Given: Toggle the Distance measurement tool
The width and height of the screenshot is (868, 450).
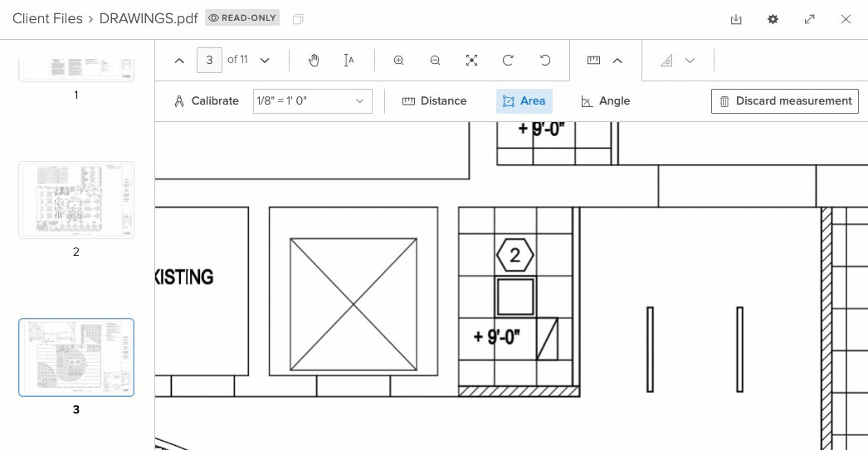Looking at the screenshot, I should click(435, 101).
